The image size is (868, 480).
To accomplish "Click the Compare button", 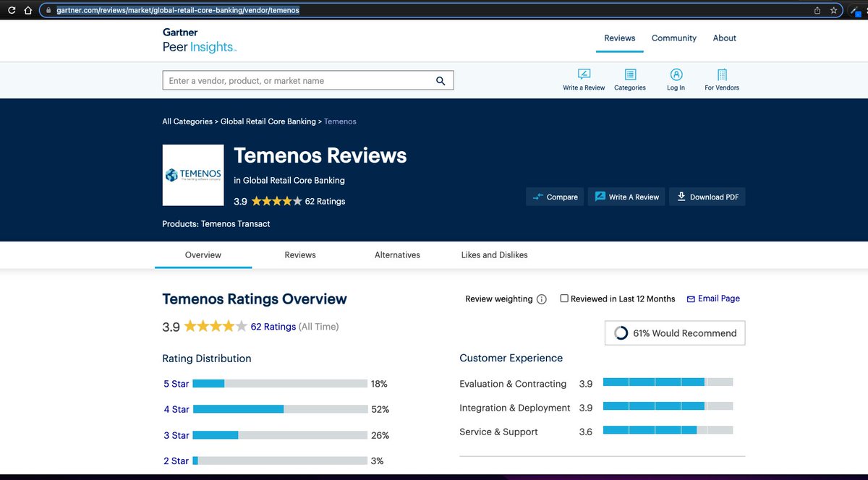I will tap(556, 197).
